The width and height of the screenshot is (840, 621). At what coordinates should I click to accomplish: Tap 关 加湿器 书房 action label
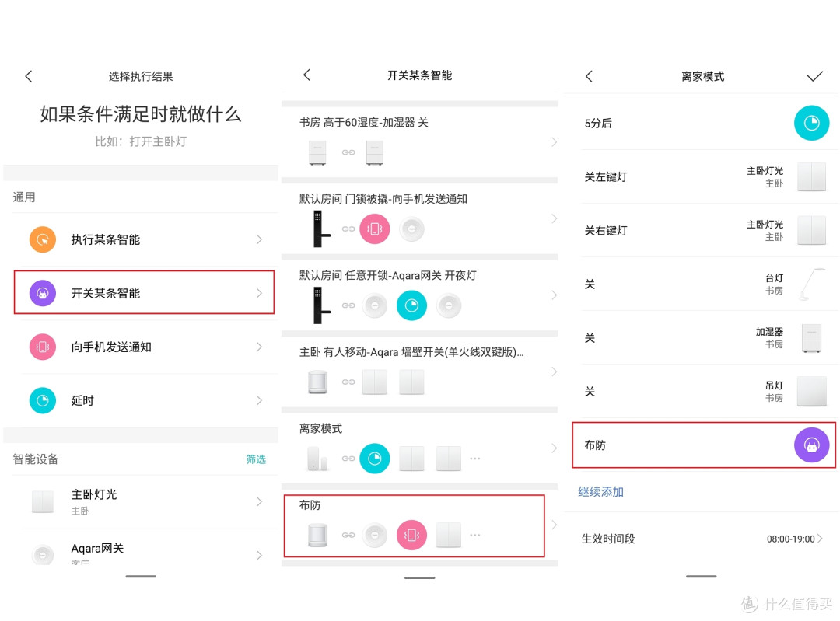pos(590,338)
